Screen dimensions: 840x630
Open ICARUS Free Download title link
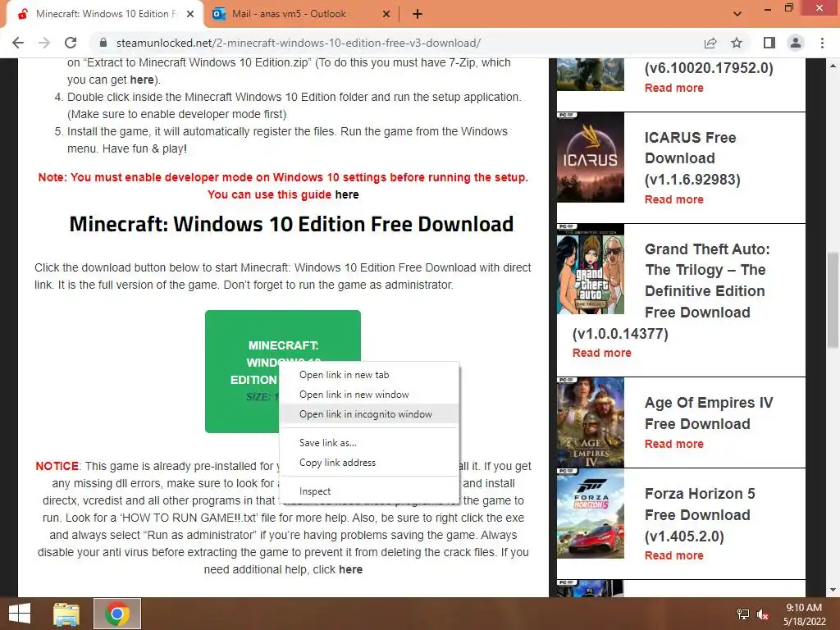[692, 158]
